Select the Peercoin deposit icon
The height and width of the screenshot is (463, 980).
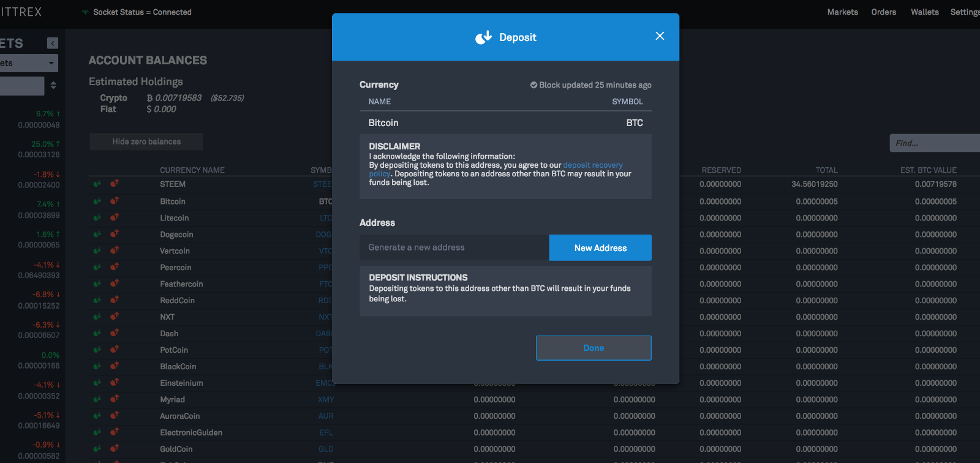[97, 267]
